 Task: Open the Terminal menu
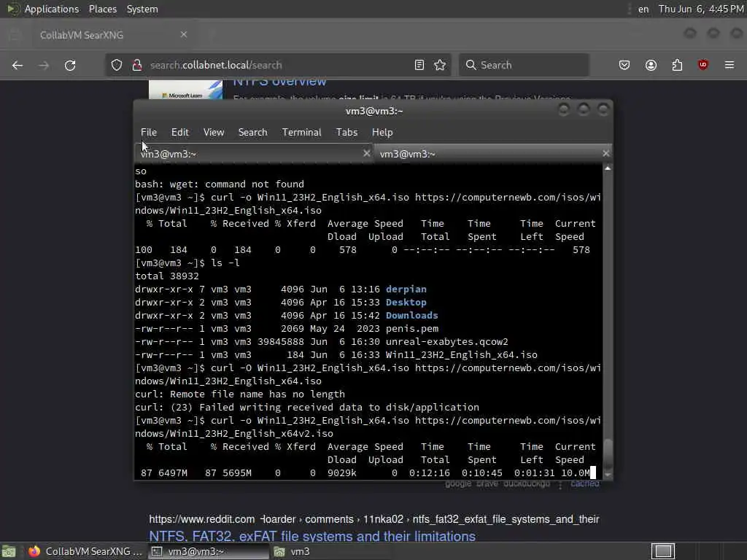[x=301, y=133]
